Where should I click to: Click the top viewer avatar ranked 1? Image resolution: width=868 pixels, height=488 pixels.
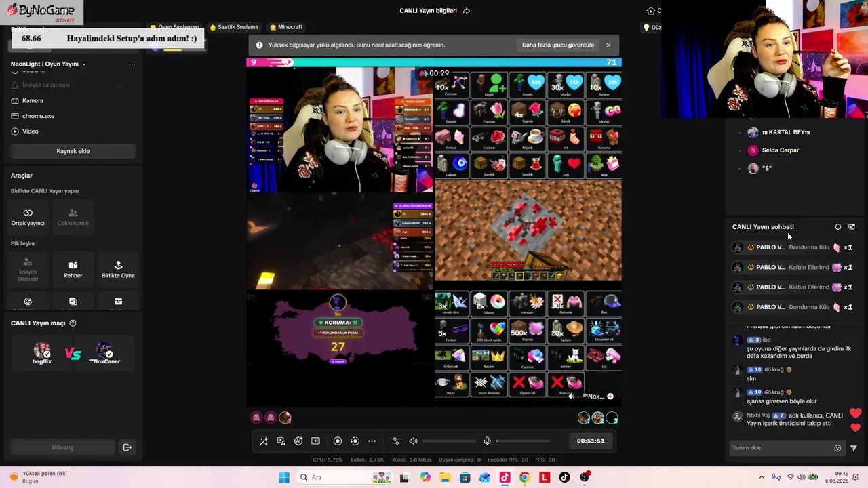click(584, 418)
